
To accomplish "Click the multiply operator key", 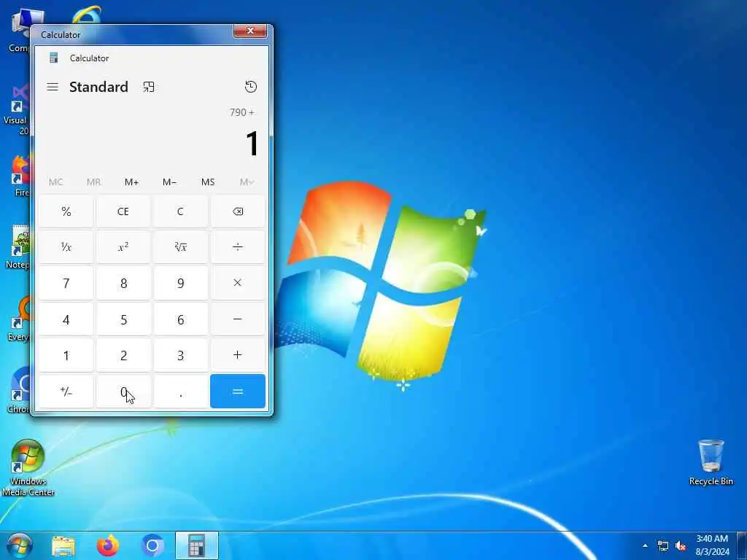I will (238, 283).
